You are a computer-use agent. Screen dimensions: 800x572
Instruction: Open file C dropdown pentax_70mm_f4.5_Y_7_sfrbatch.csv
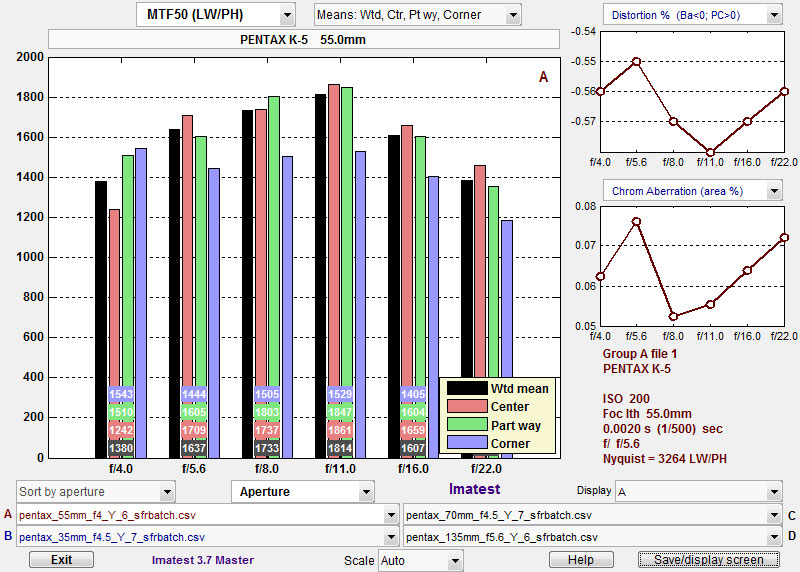(x=592, y=515)
